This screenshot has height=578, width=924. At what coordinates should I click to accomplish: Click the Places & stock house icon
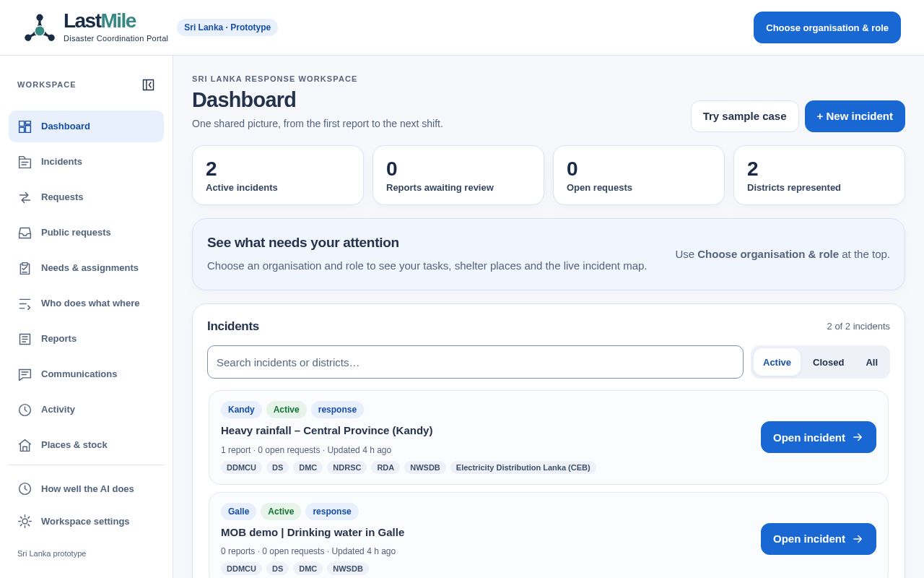[25, 445]
